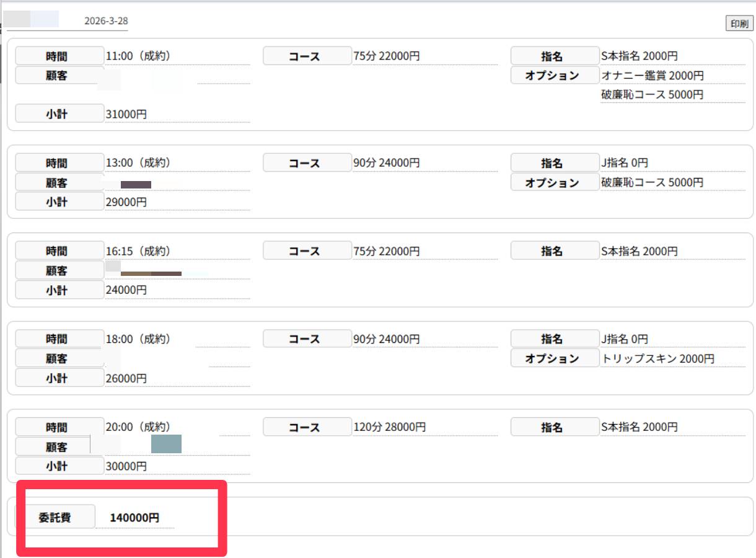The height and width of the screenshot is (558, 756).
Task: Click the 120分 28000円 course value
Action: pos(389,427)
